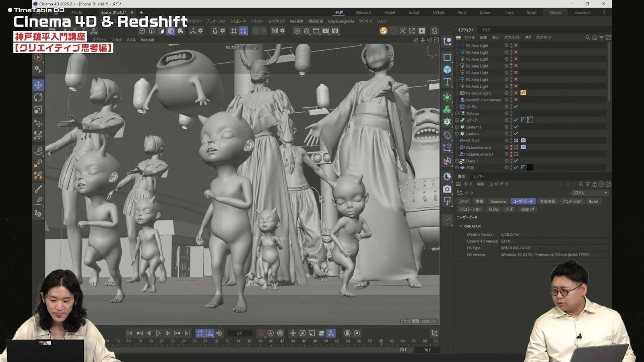
Task: Toggle the layer checkbox for Shibuya
Action: coord(507,113)
